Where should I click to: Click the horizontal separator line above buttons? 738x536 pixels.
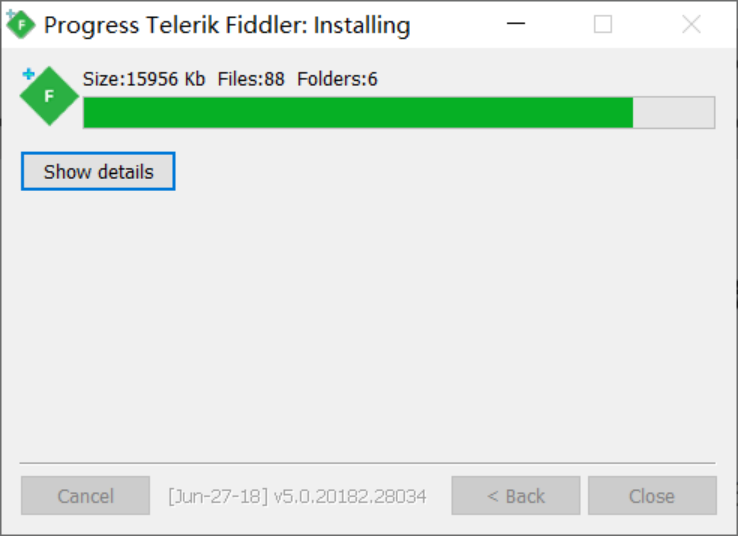[x=368, y=463]
